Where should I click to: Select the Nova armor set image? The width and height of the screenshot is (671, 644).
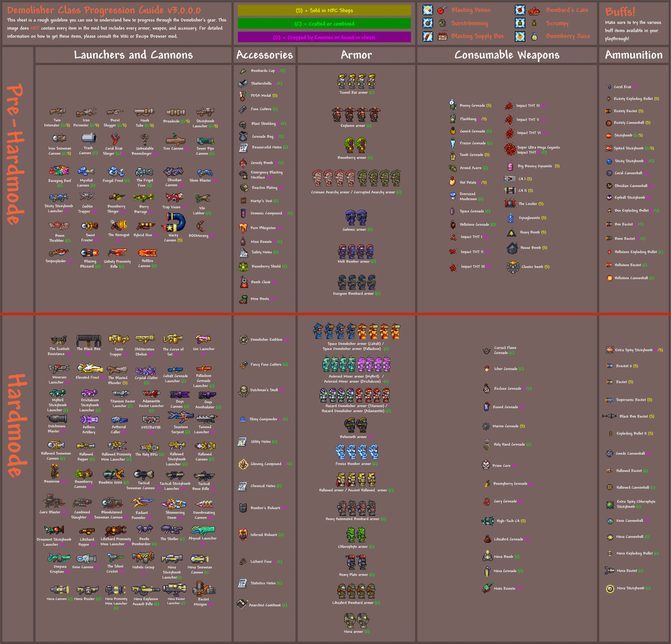[356, 620]
